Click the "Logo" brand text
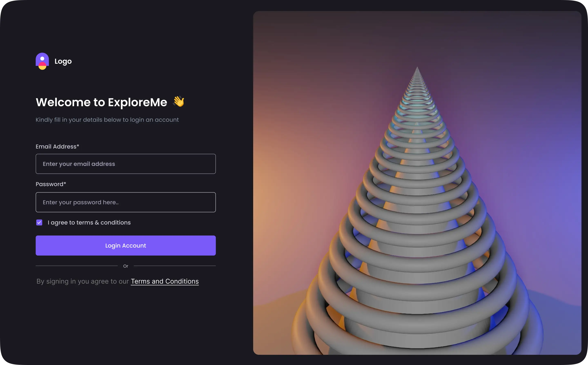 pos(63,61)
